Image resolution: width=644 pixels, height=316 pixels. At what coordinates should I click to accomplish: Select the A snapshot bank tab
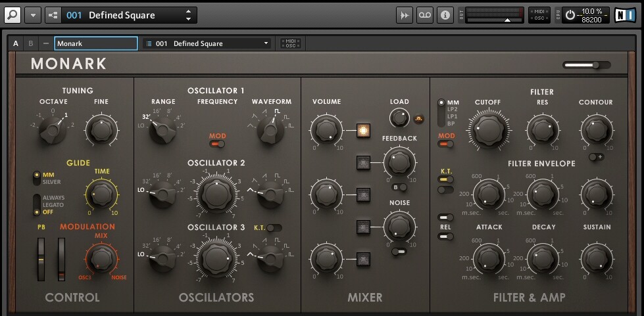click(16, 43)
